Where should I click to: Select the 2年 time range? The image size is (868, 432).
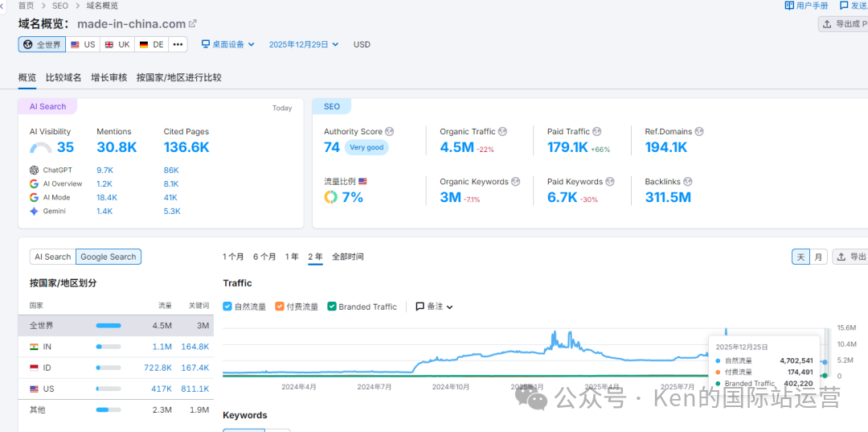point(316,257)
